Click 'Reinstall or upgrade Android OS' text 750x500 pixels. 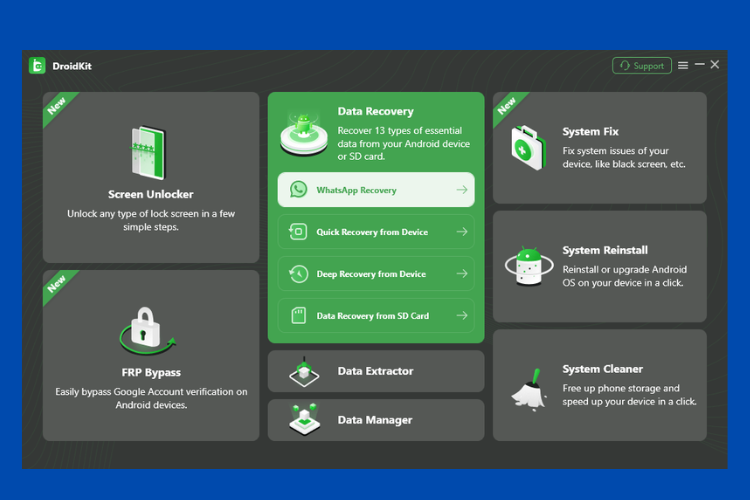tap(625, 276)
